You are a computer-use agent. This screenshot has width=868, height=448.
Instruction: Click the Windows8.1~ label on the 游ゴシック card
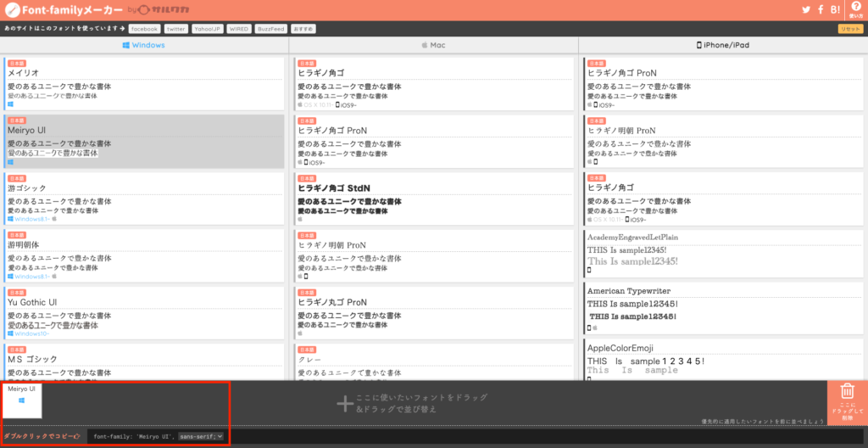pyautogui.click(x=32, y=219)
